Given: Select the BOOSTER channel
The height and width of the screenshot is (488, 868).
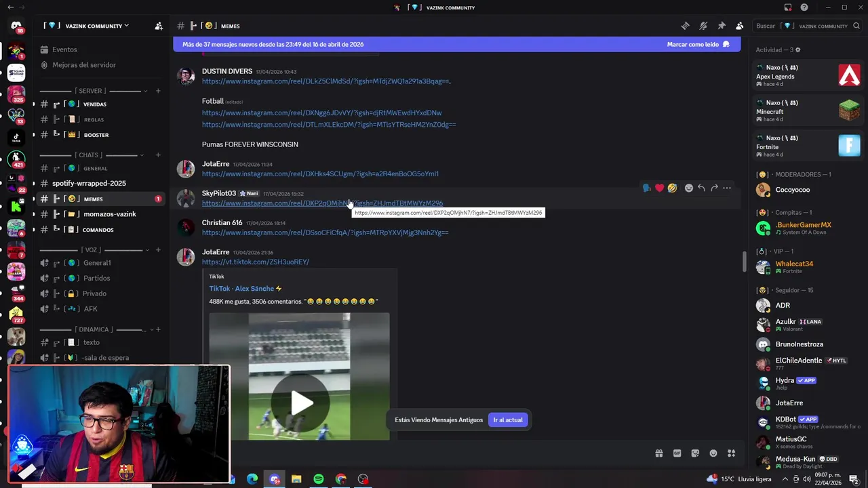Looking at the screenshot, I should point(102,135).
